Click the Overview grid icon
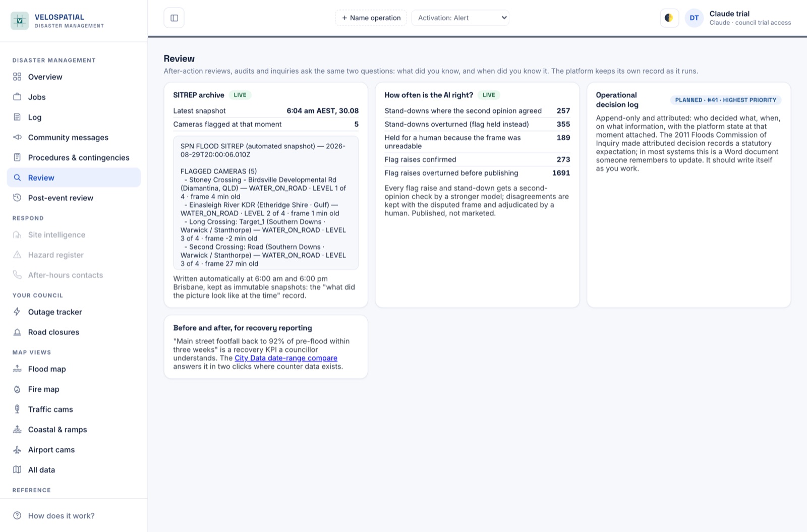The height and width of the screenshot is (532, 807). [x=17, y=77]
